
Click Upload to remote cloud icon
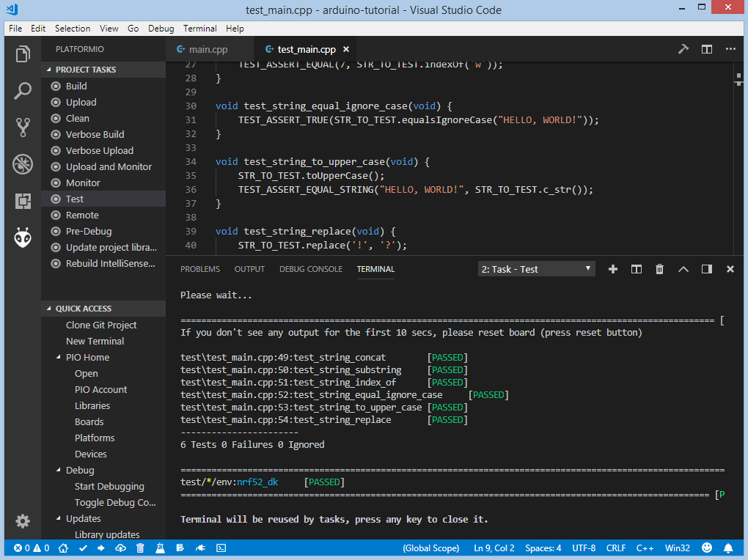pos(120,548)
